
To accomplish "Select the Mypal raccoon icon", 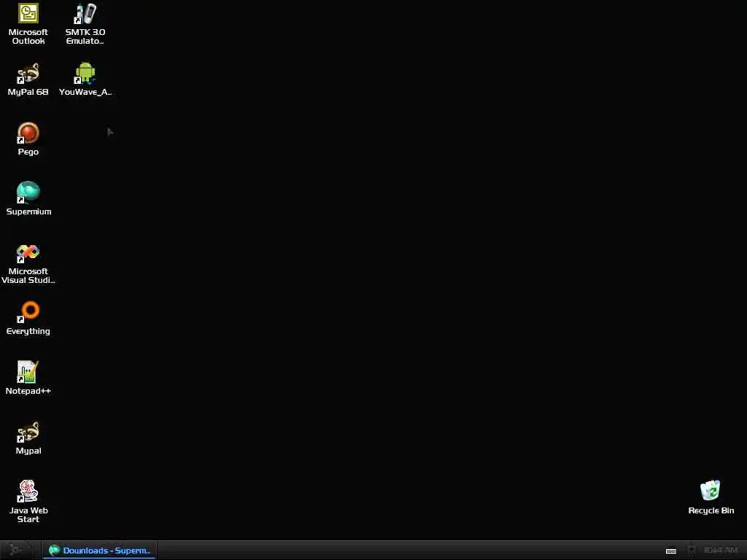I will 28,437.
